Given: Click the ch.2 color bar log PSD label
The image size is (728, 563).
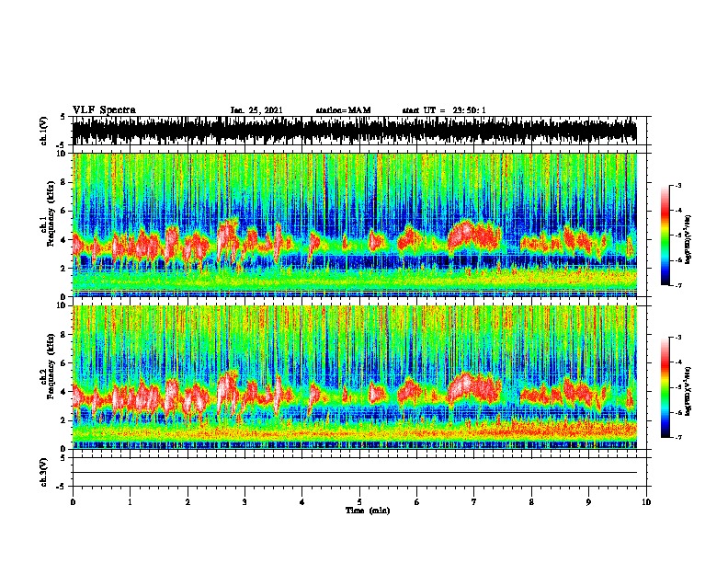Looking at the screenshot, I should (688, 391).
